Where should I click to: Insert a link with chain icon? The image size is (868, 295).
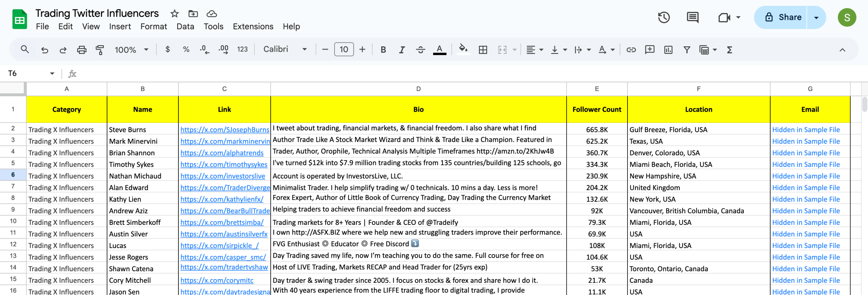[631, 50]
